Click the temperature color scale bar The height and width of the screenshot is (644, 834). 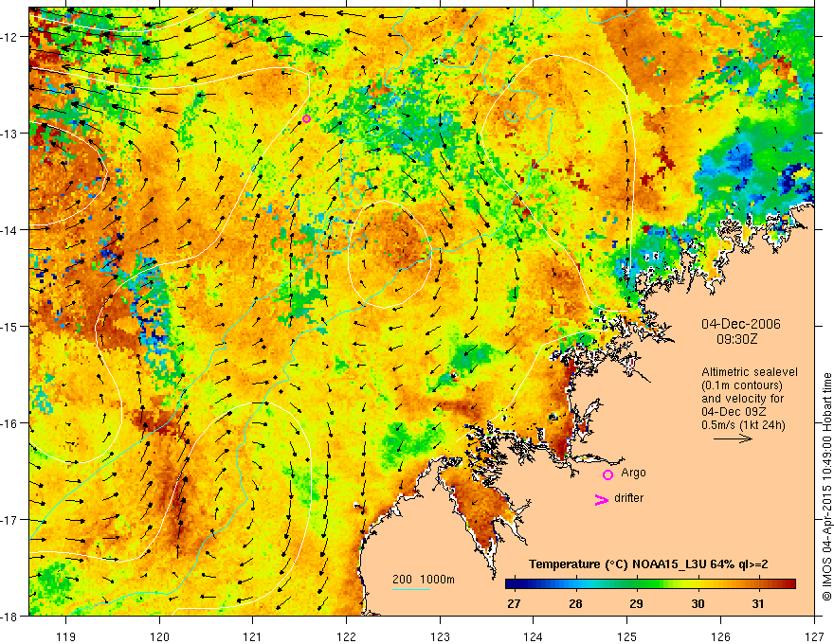[x=650, y=584]
